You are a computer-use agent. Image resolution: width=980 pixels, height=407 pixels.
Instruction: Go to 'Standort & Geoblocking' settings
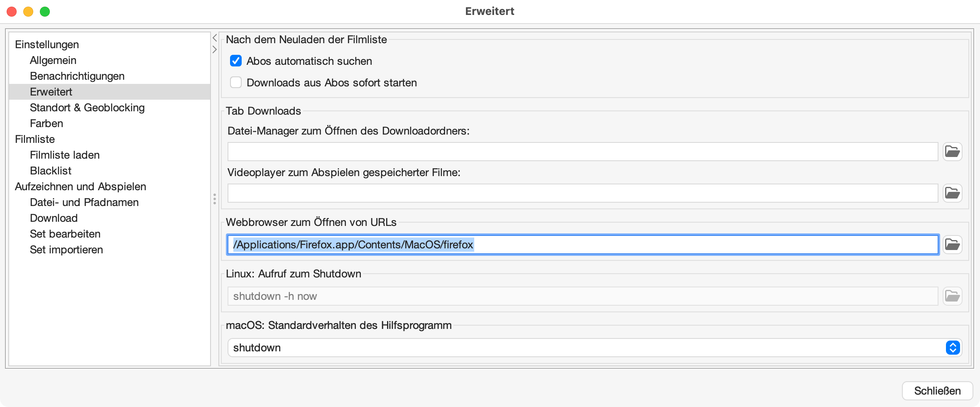(x=87, y=108)
